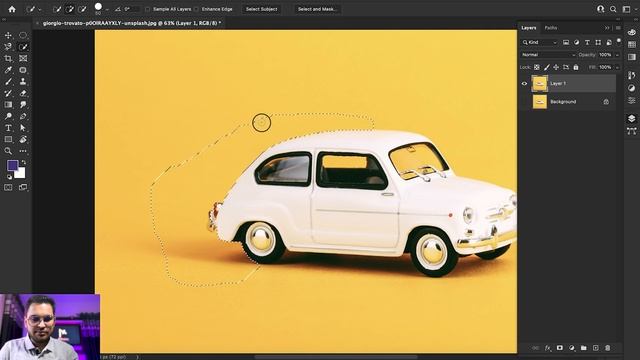Toggle Lock image pixels brush icon
Viewport: 640px width, 360px height.
547,67
